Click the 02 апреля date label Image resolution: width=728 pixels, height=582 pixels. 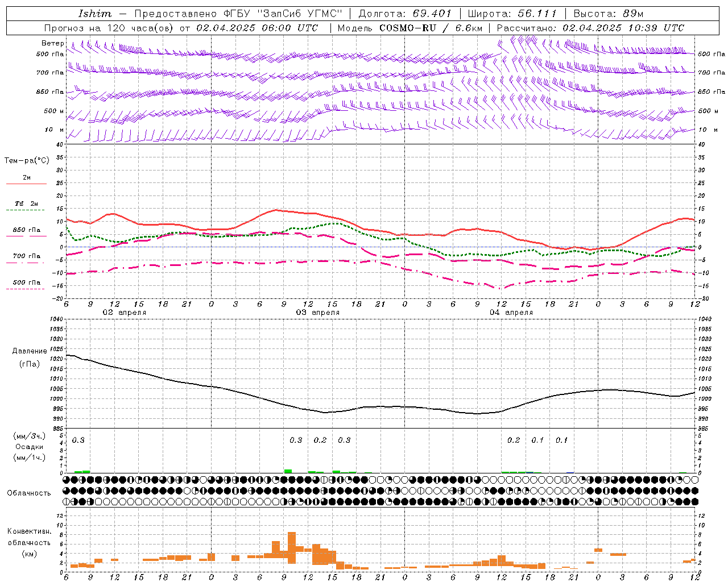[x=124, y=313]
